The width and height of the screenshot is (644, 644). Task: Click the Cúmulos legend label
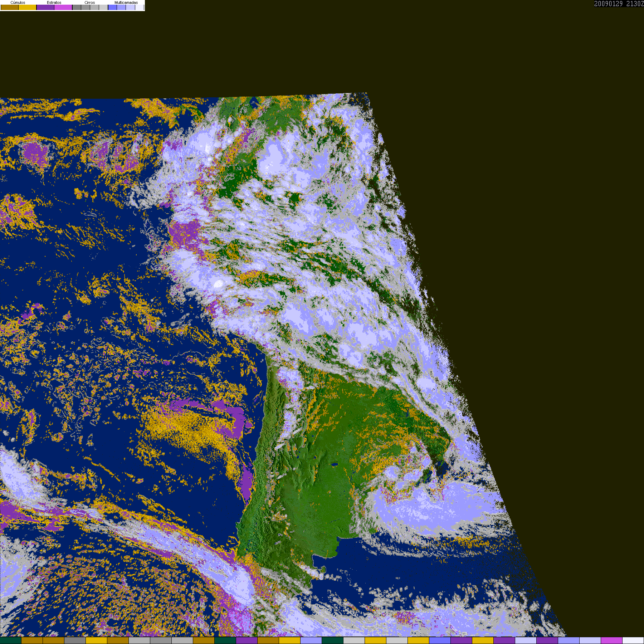click(x=18, y=3)
